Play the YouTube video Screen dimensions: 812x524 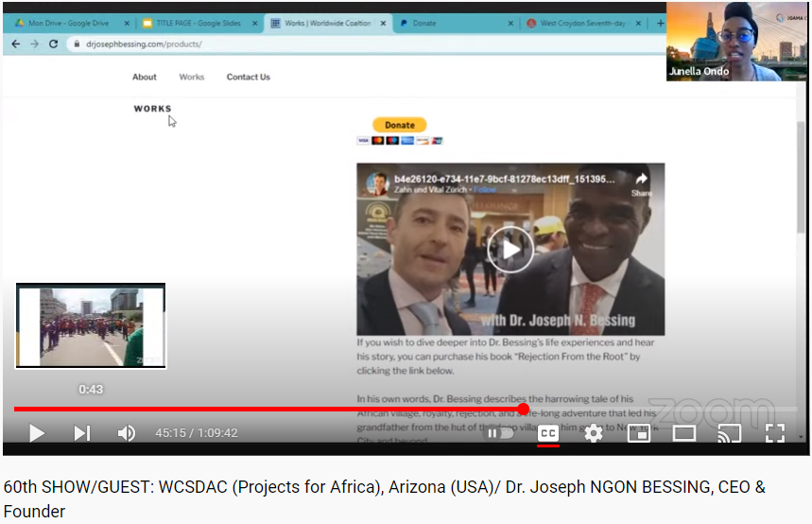click(x=36, y=433)
